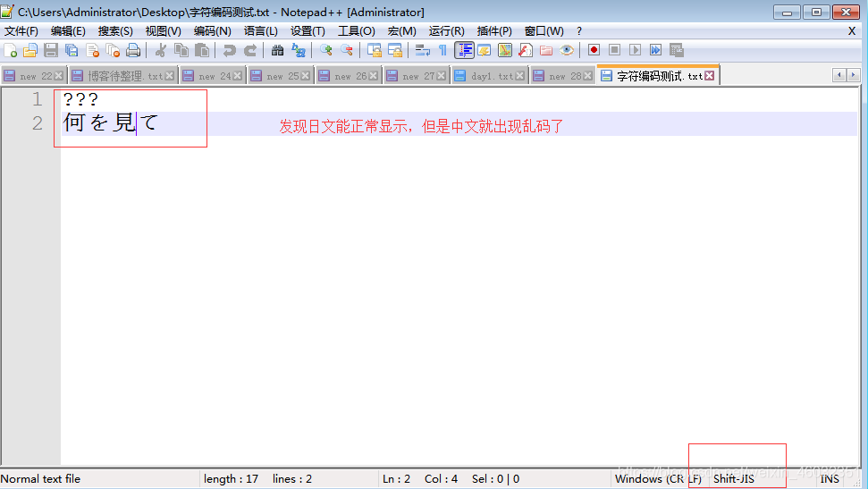Viewport: 868px width, 489px height.
Task: Open the 文件(F) menu
Action: [21, 31]
